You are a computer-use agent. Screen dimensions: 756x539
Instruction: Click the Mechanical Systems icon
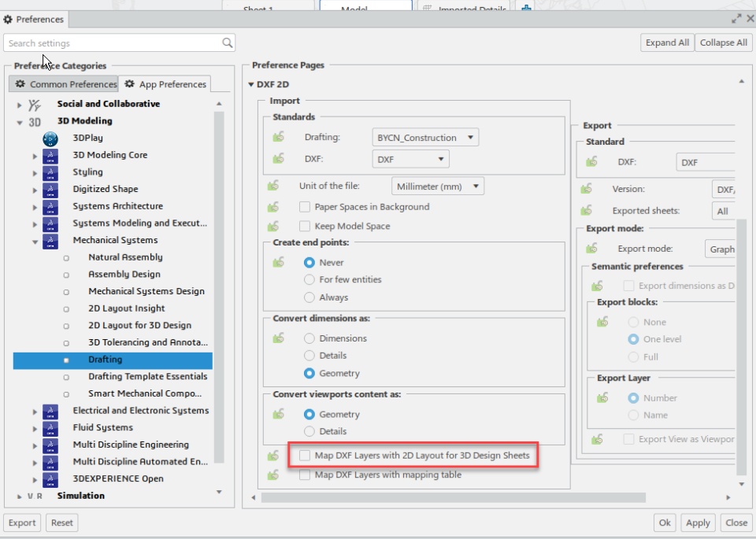coord(50,241)
